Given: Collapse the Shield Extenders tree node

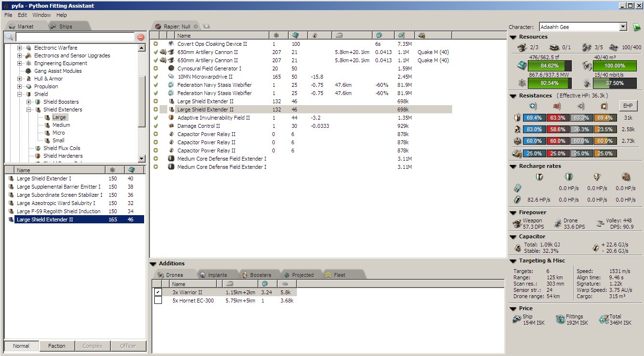Looking at the screenshot, I should pyautogui.click(x=29, y=110).
